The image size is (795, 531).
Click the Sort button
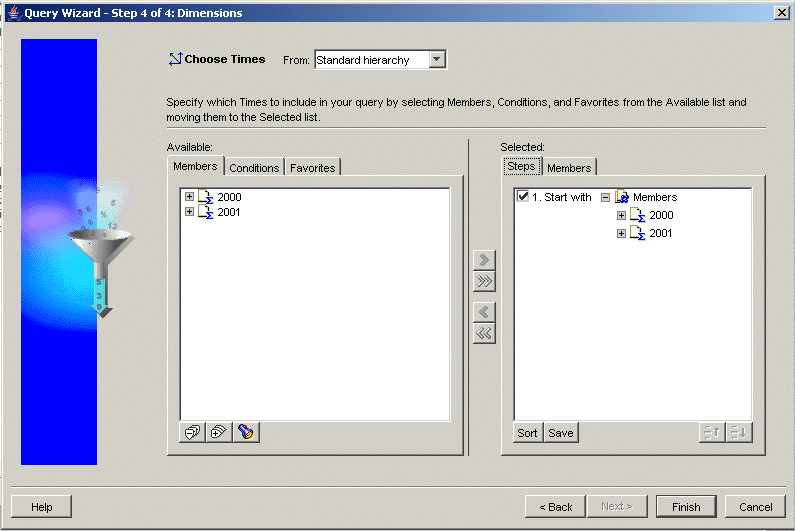pyautogui.click(x=527, y=433)
